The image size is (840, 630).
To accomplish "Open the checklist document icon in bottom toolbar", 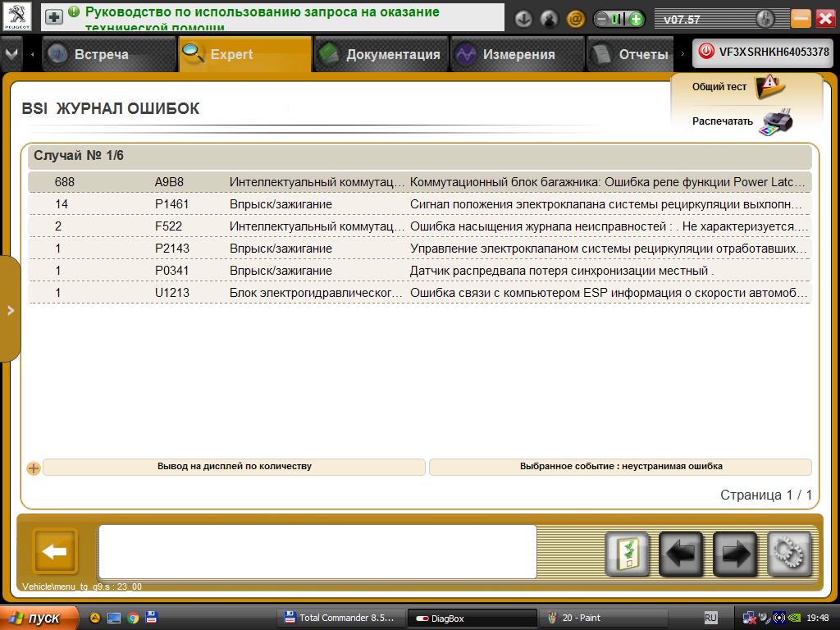I will pyautogui.click(x=627, y=554).
